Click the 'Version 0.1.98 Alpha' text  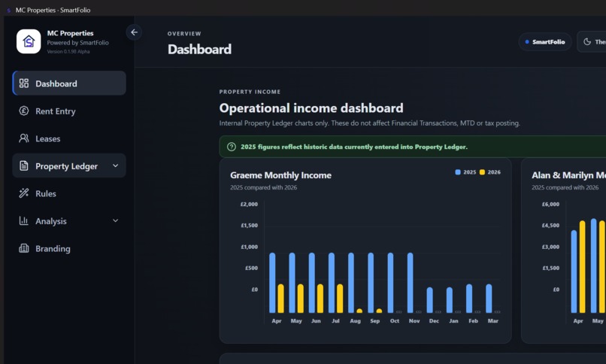click(x=68, y=52)
